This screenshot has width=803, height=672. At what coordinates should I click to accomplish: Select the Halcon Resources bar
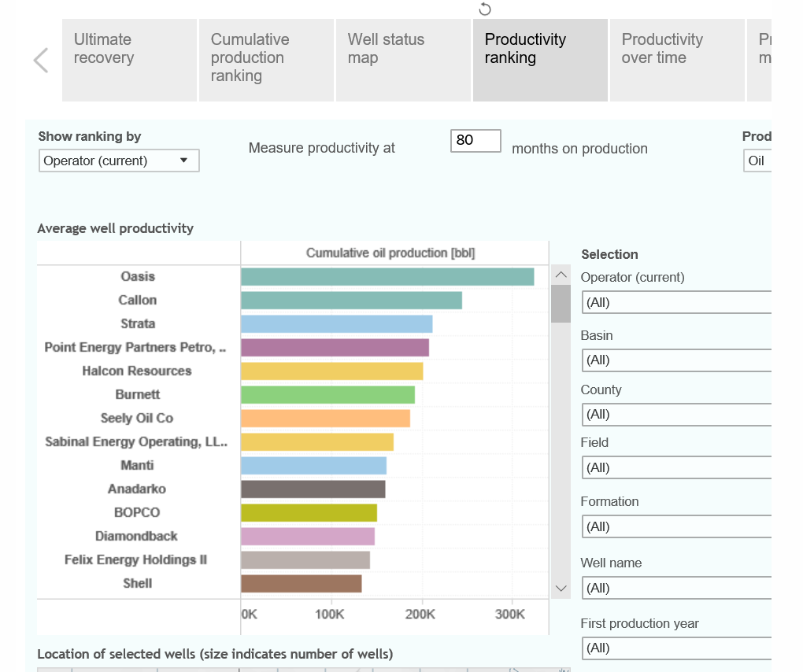pos(332,371)
